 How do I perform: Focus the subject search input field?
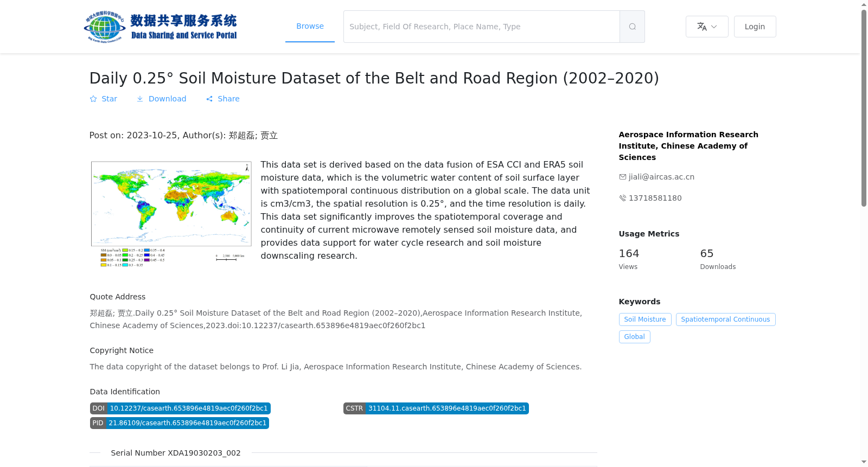click(x=482, y=27)
